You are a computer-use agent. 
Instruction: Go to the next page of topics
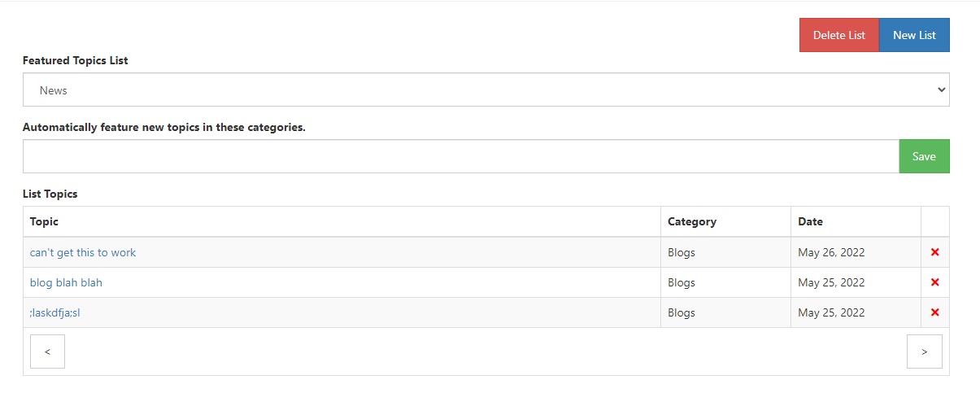(924, 352)
